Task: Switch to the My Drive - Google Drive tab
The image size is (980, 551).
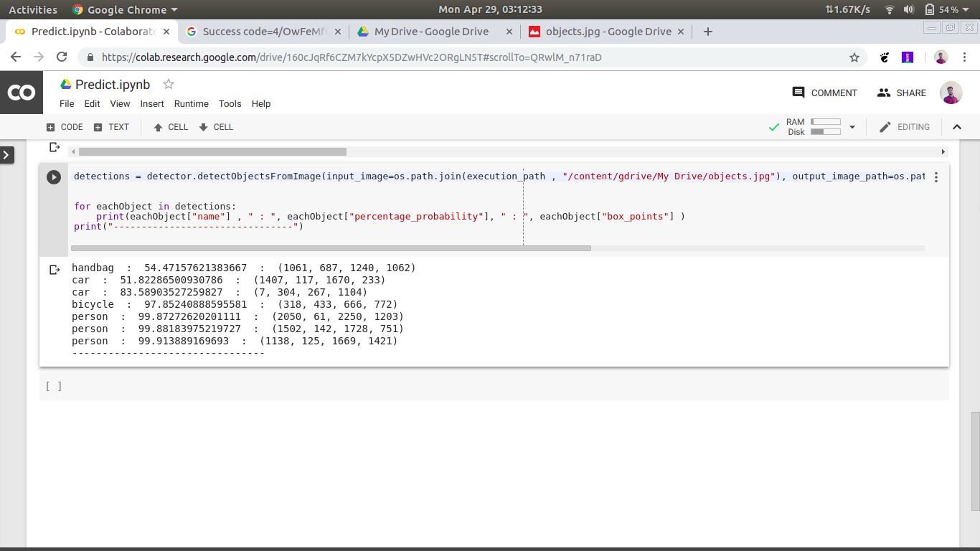Action: tap(431, 32)
